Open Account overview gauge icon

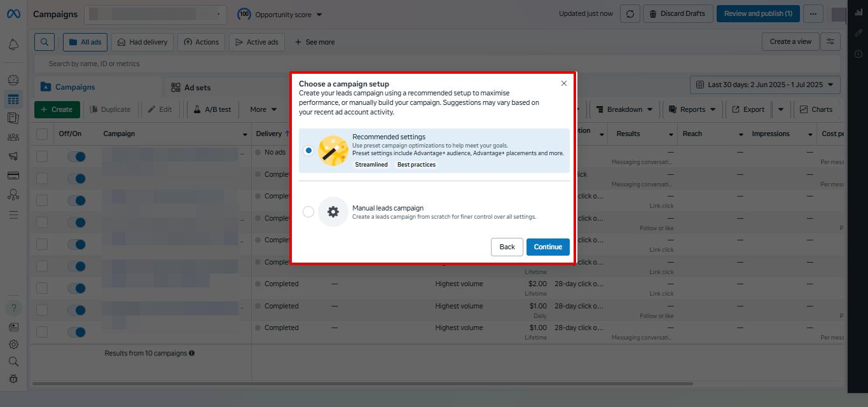(x=13, y=80)
